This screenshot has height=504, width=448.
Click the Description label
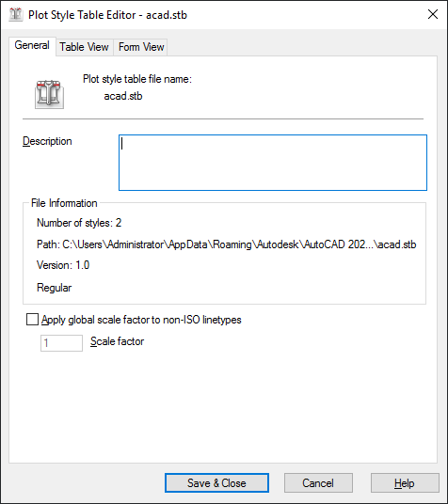coord(47,141)
